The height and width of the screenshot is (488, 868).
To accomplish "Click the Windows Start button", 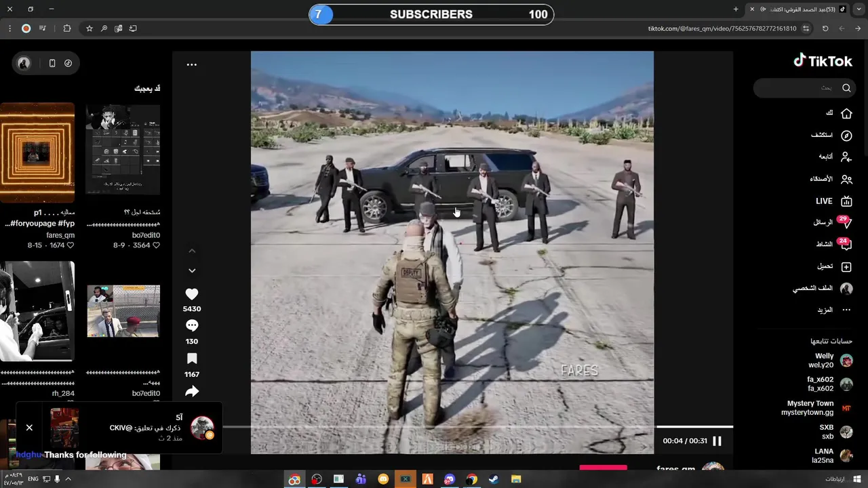I will [857, 479].
